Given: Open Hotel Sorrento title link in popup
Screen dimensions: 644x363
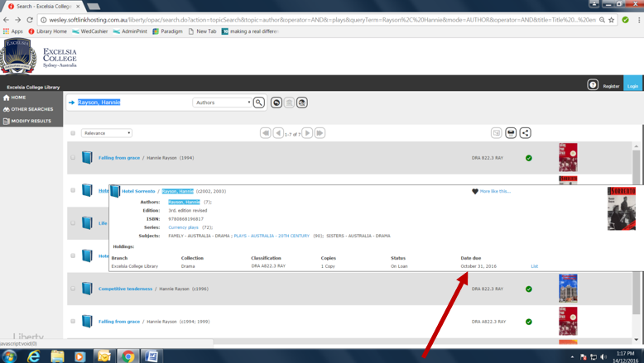Looking at the screenshot, I should 138,191.
